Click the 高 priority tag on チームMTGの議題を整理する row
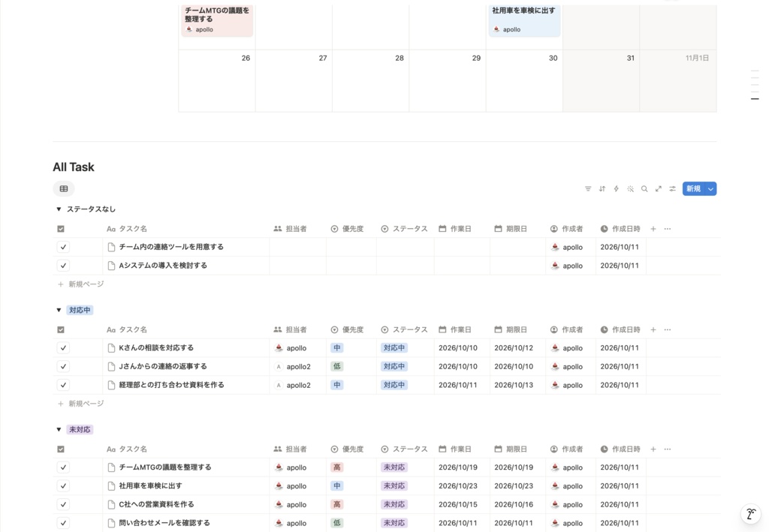The height and width of the screenshot is (532, 769). [x=337, y=467]
